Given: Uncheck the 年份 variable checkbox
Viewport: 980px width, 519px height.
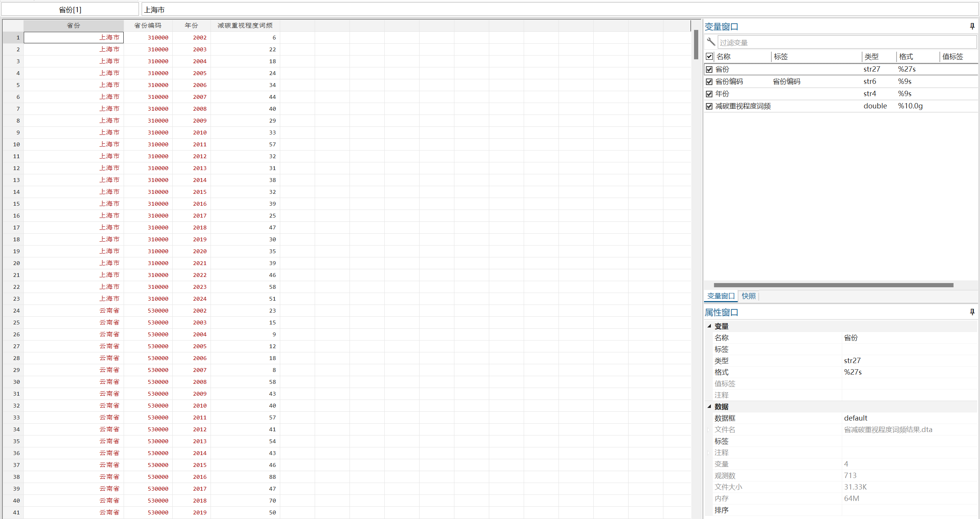Looking at the screenshot, I should point(709,94).
